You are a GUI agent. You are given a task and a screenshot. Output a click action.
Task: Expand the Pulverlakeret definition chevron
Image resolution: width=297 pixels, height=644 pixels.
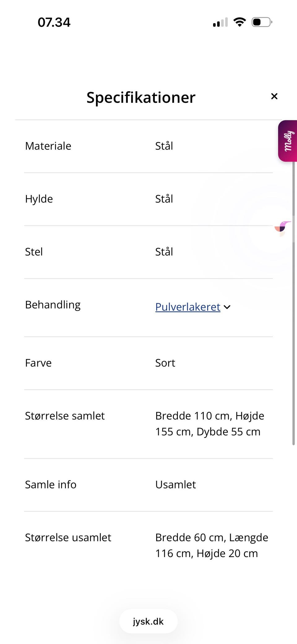pos(227,307)
